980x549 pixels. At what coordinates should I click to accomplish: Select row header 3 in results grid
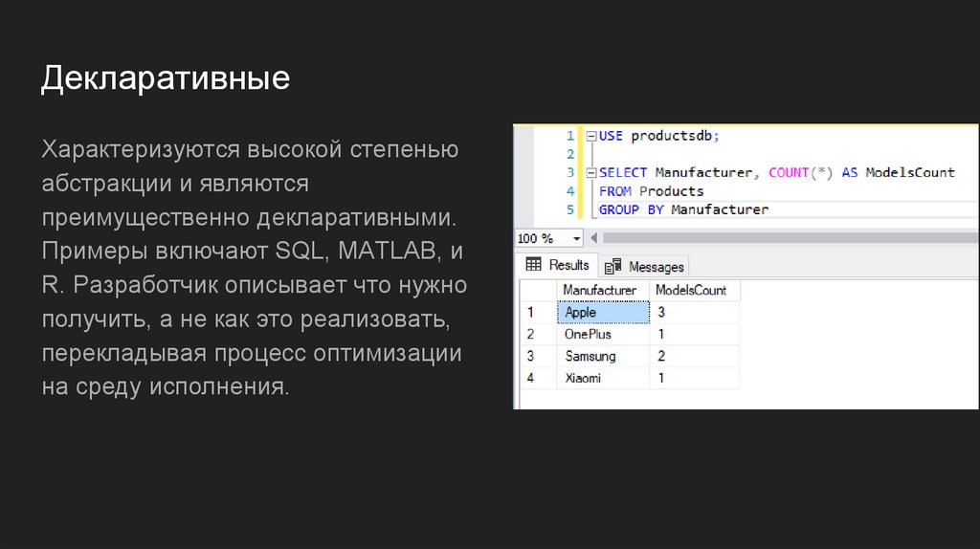click(x=538, y=356)
